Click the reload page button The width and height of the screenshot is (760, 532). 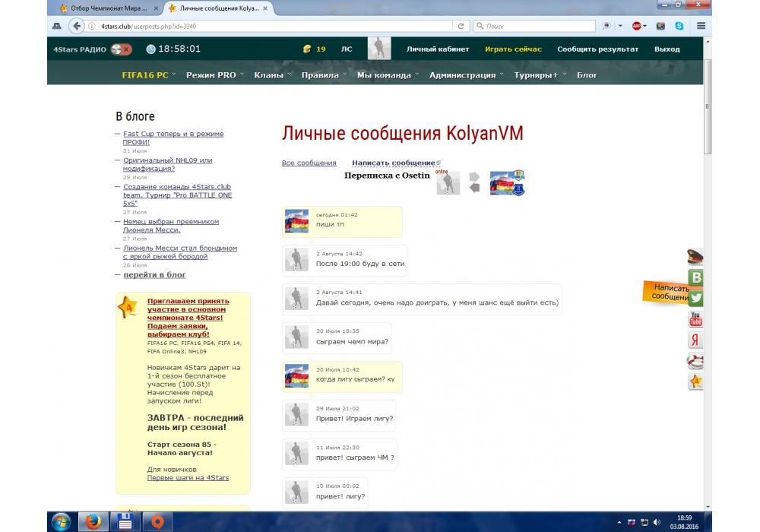461,26
